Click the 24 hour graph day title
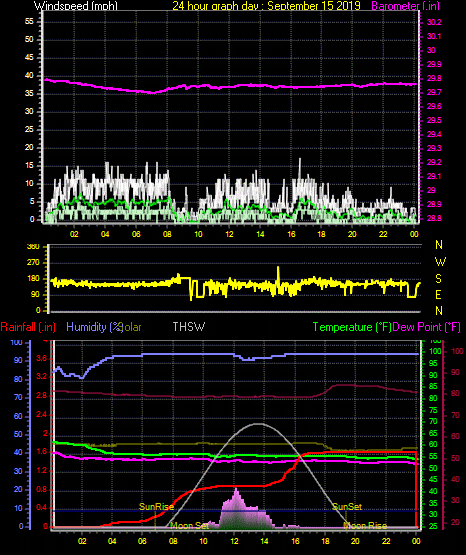Image resolution: width=466 pixels, height=555 pixels. [266, 6]
